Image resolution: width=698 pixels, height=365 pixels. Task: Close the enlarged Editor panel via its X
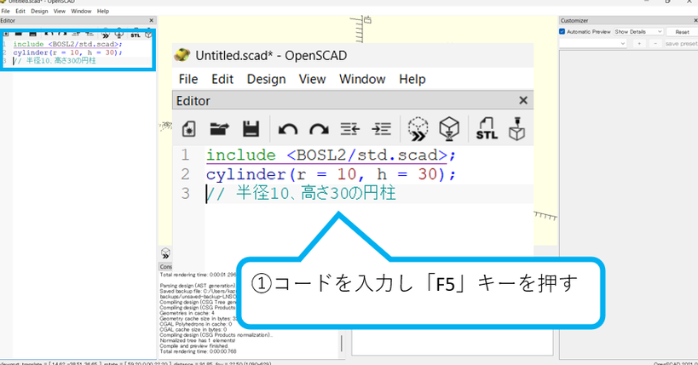523,101
